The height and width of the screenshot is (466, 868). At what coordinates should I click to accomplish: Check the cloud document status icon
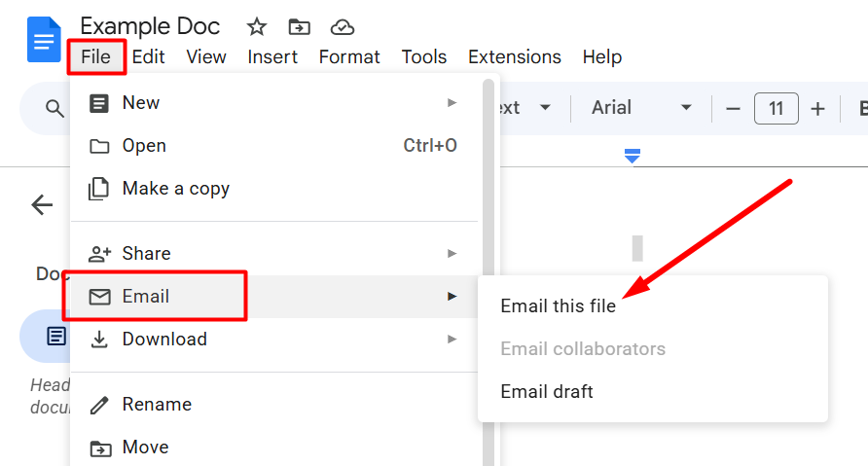coord(342,26)
